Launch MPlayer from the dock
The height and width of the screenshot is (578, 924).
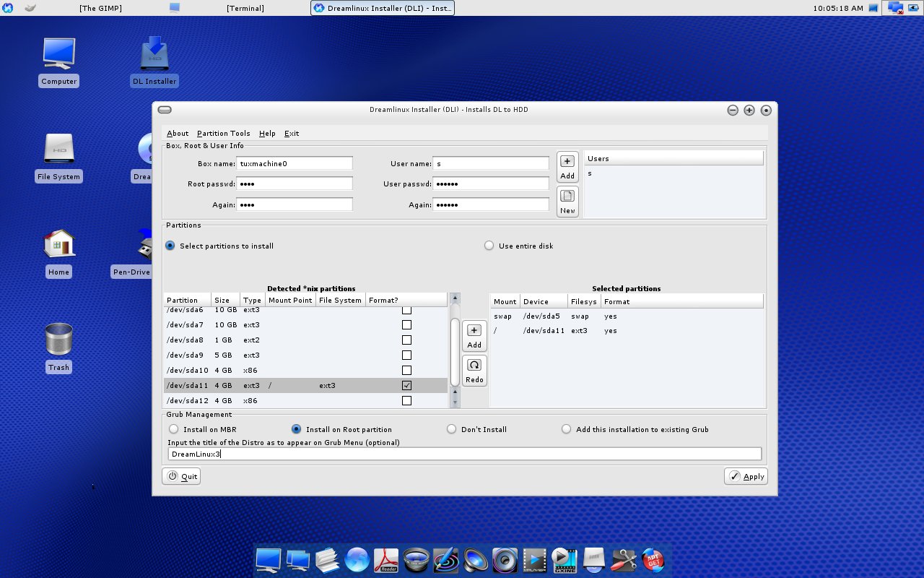[x=535, y=560]
